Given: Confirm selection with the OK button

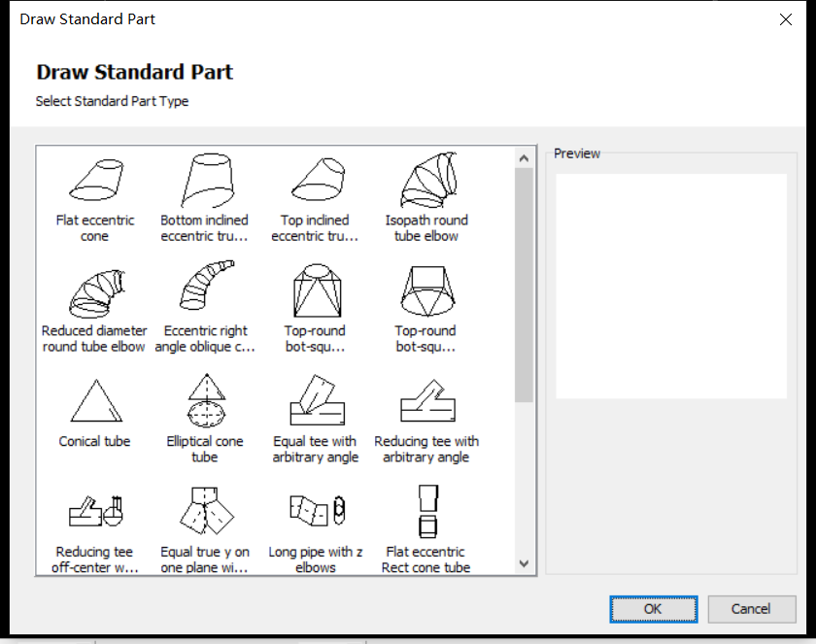Looking at the screenshot, I should [653, 609].
